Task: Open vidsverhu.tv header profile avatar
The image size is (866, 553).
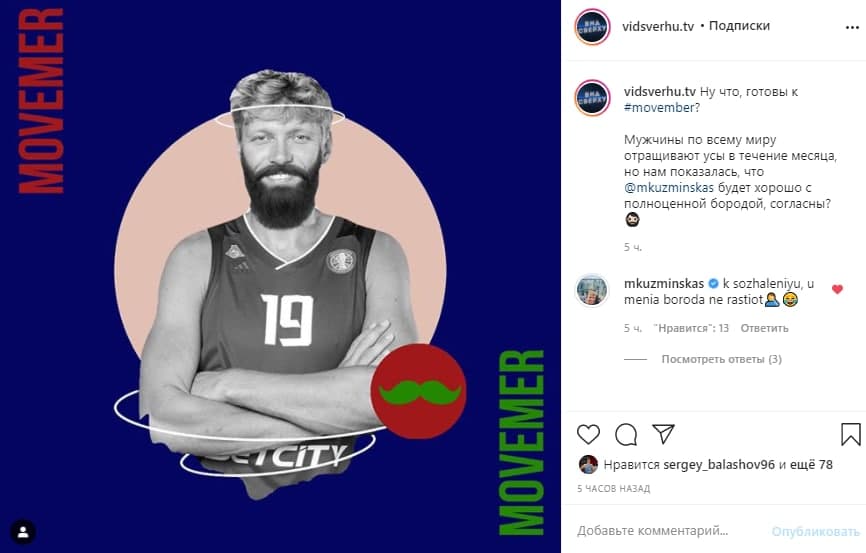Action: pyautogui.click(x=592, y=27)
